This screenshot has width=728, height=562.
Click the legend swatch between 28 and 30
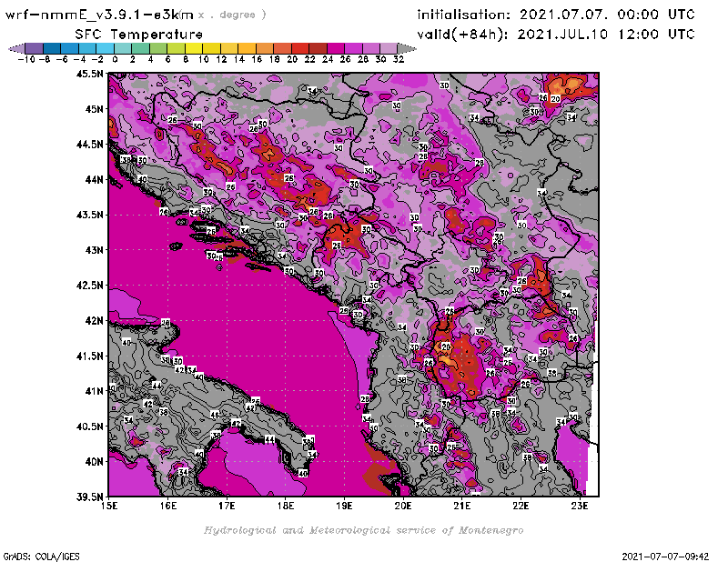371,48
